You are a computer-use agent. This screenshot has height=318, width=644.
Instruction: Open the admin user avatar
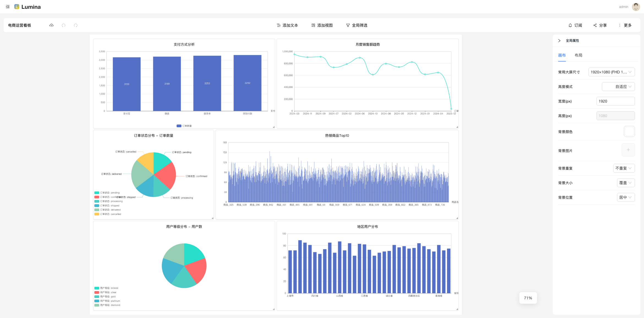(636, 7)
